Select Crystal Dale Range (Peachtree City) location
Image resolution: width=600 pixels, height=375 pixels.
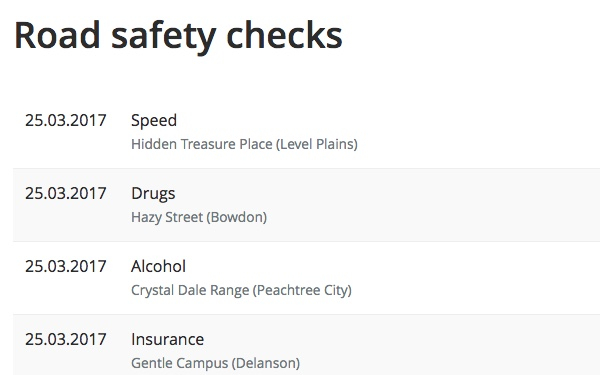pos(241,290)
